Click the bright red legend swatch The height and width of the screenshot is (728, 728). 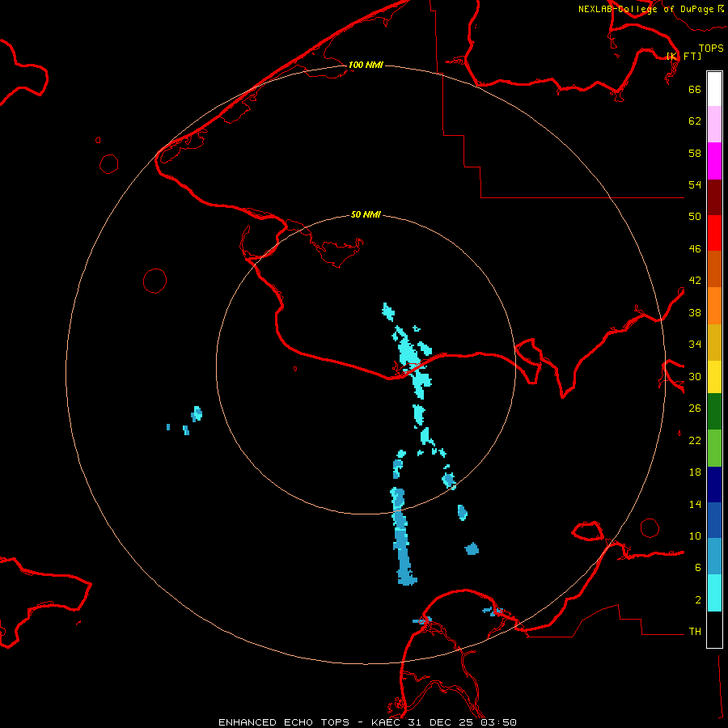(x=714, y=233)
